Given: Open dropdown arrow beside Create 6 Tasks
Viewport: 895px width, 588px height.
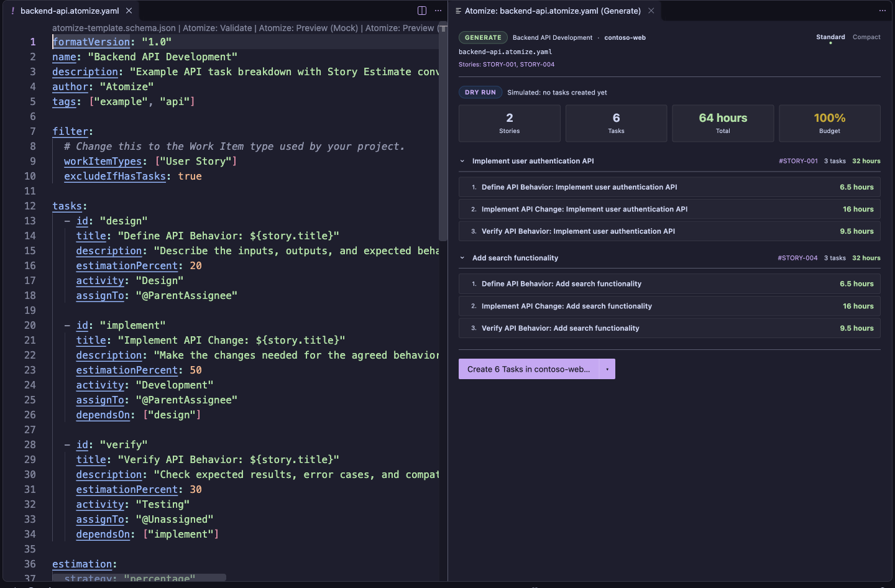Looking at the screenshot, I should pyautogui.click(x=607, y=369).
